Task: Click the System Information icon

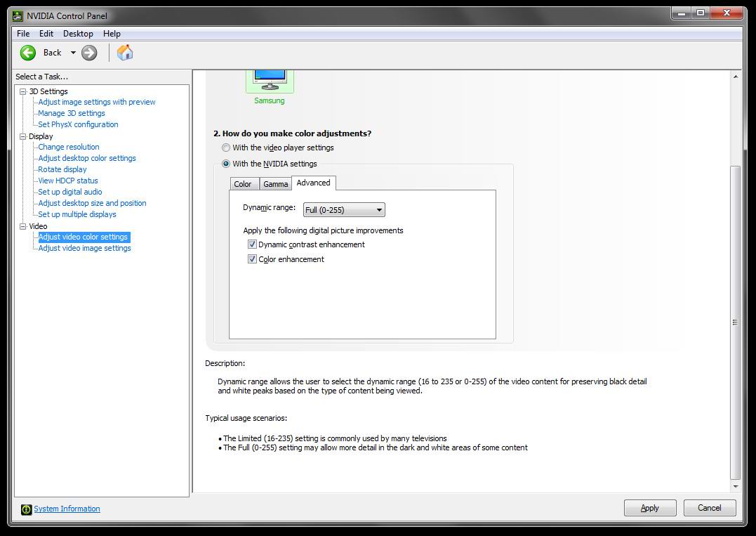Action: [26, 509]
